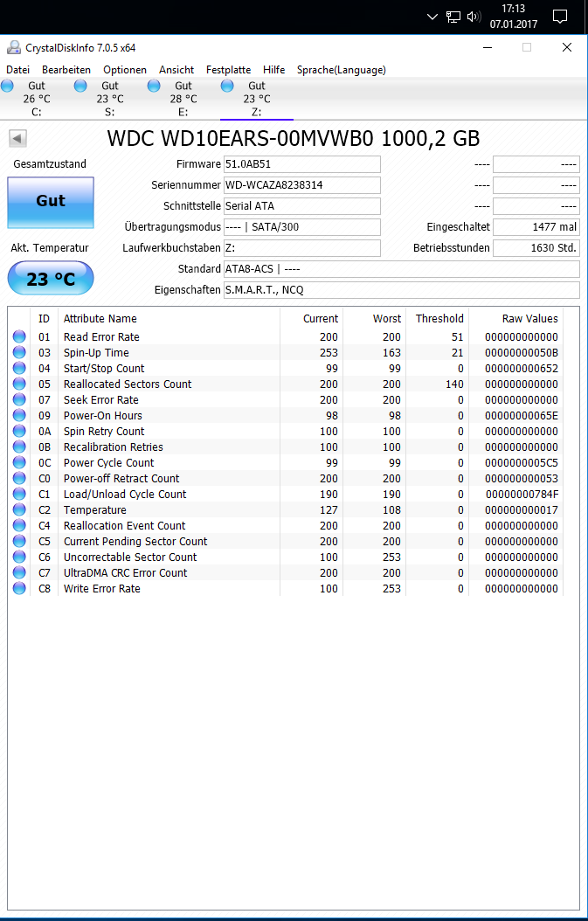Select the Temperature current value 127

click(x=329, y=509)
